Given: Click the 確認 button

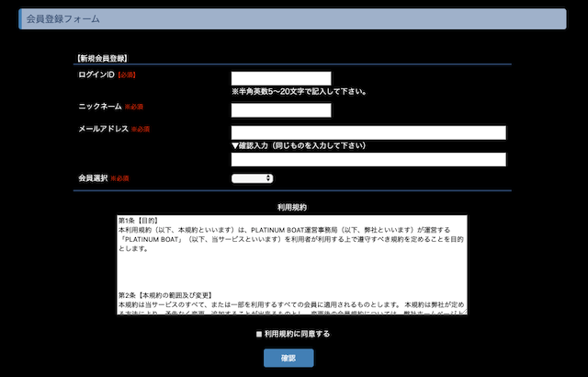Looking at the screenshot, I should 288,358.
